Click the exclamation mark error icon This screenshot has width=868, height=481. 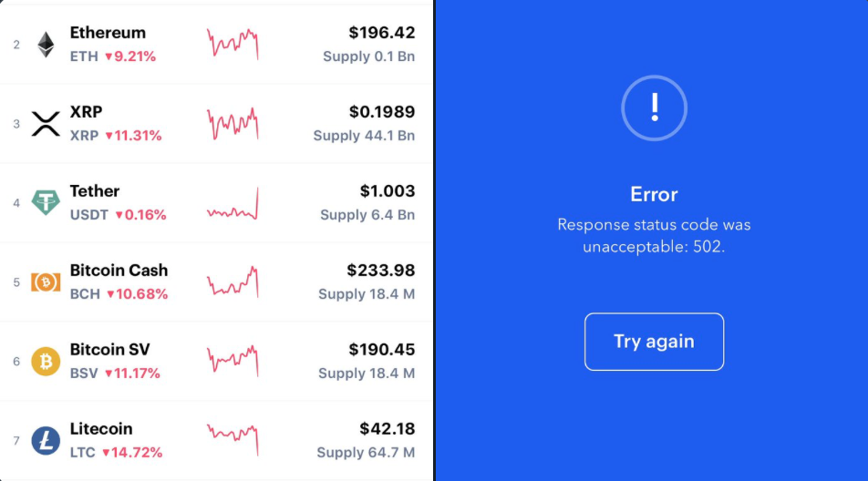[x=654, y=108]
